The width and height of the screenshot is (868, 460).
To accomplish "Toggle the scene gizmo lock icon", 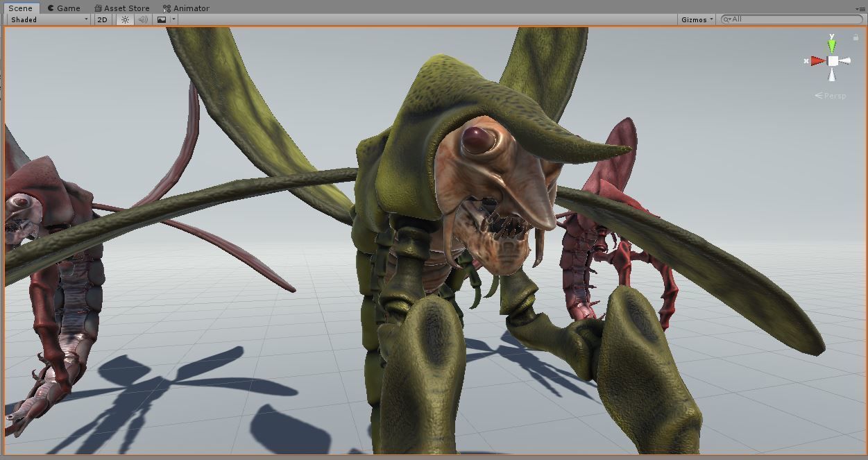I will coord(856,37).
